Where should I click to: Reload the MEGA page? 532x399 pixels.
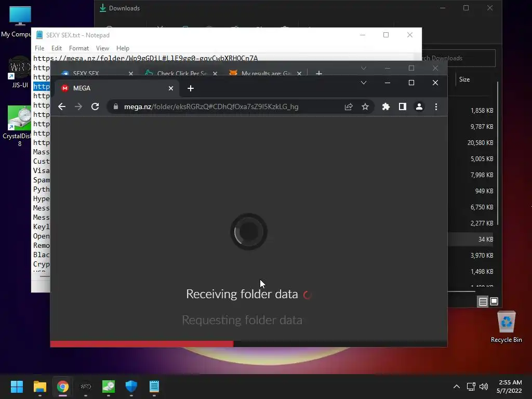(96, 107)
